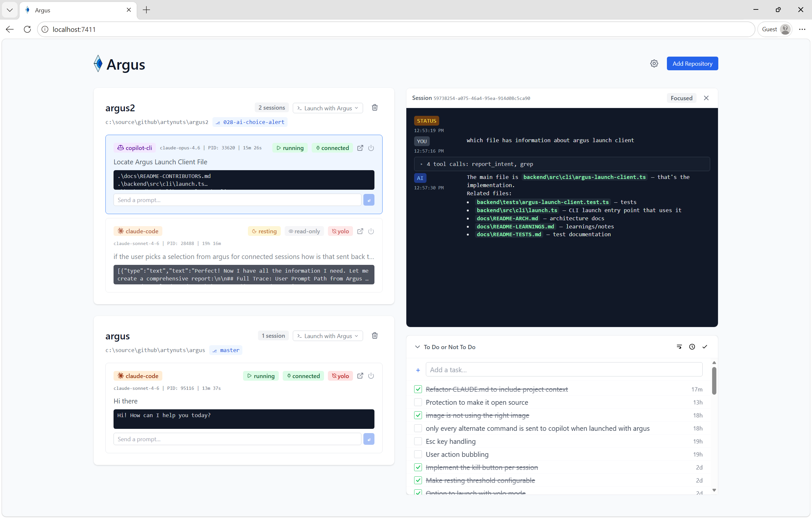Kill the copilot-cli session with power icon

tap(371, 148)
